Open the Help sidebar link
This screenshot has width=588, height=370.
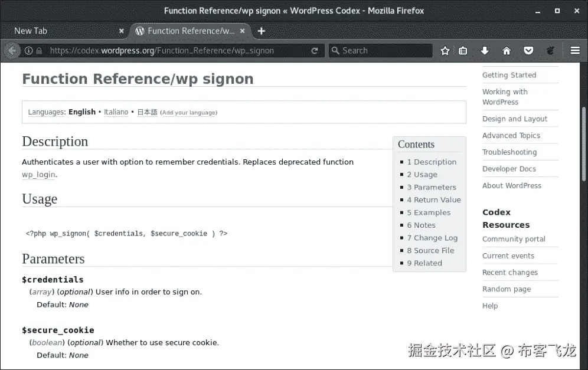tap(490, 306)
